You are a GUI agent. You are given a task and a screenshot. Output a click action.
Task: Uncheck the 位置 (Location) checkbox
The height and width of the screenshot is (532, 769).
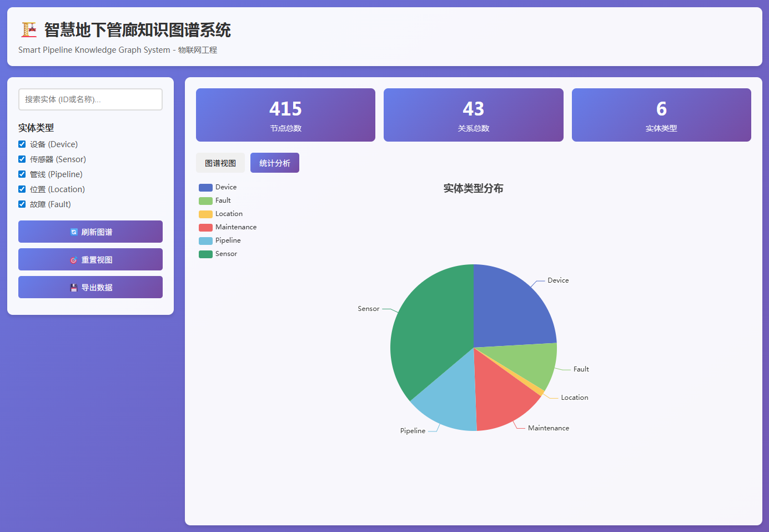[22, 189]
